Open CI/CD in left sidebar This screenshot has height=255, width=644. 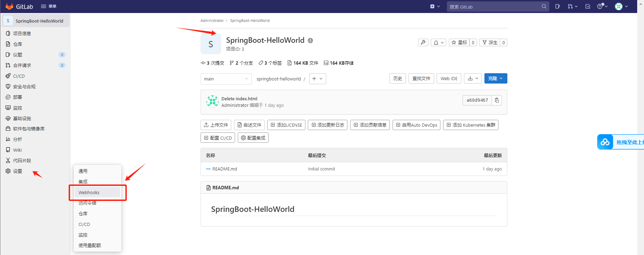click(x=36, y=76)
